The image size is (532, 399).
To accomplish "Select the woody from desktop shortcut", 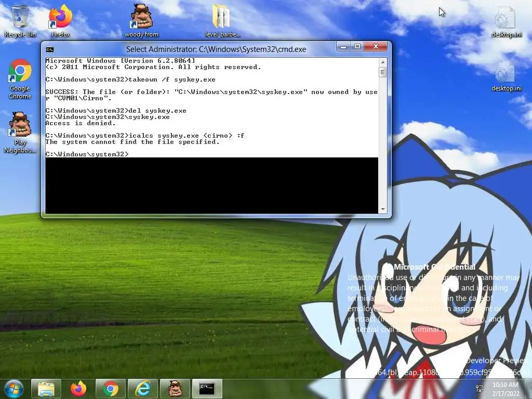I will click(x=141, y=21).
